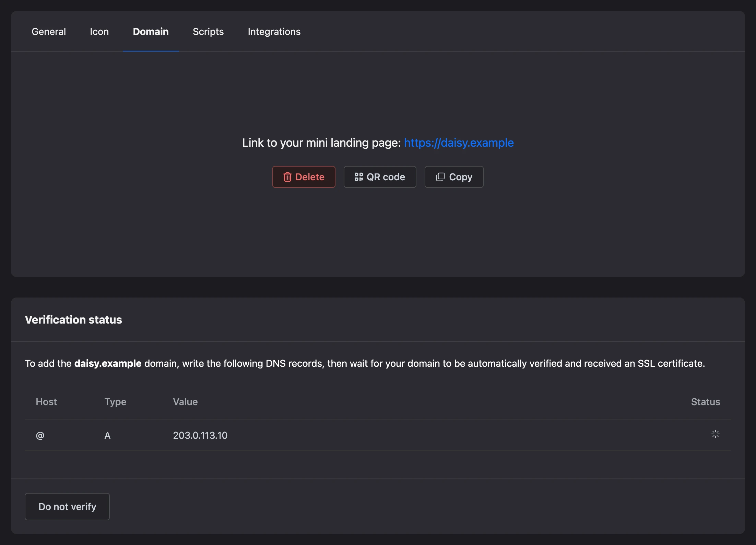Image resolution: width=756 pixels, height=545 pixels.
Task: Copy the landing page link
Action: (454, 177)
